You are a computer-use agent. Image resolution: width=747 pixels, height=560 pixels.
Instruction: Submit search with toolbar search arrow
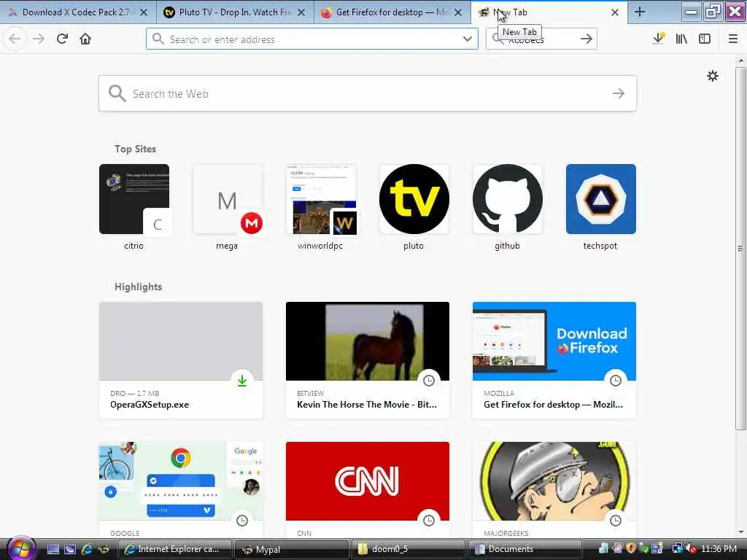(x=587, y=39)
